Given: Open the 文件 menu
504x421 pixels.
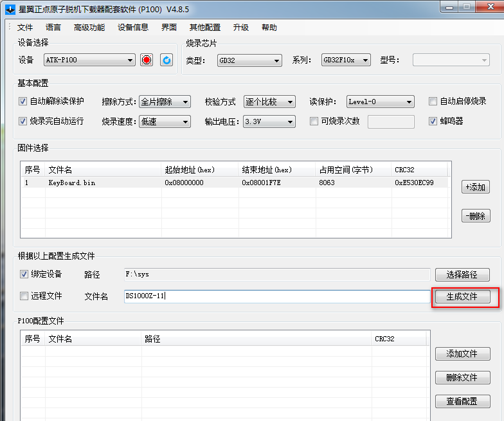Looking at the screenshot, I should click(25, 28).
